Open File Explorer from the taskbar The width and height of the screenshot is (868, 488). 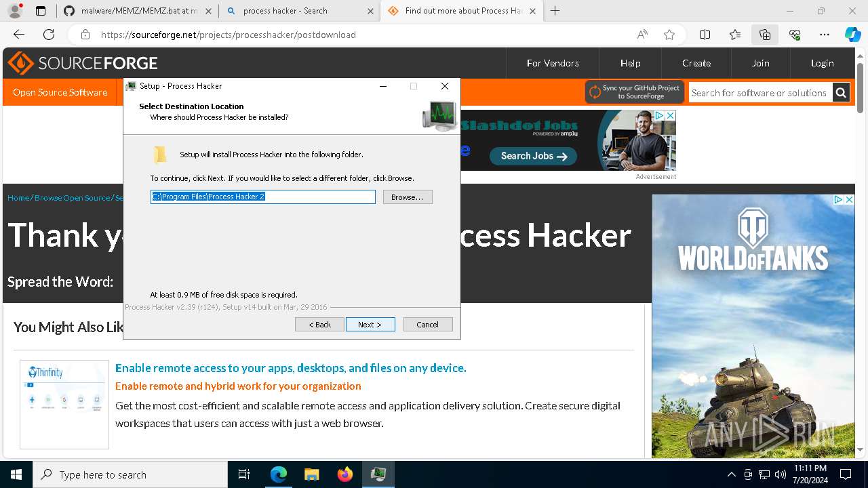311,474
